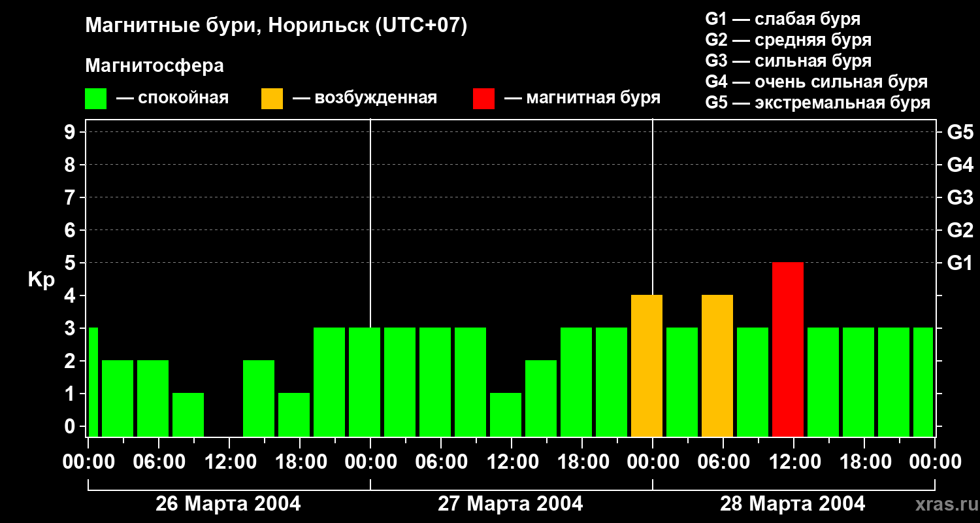Click the G5 tick label on the right axis
Viewport: 980px width, 523px height.
point(960,132)
